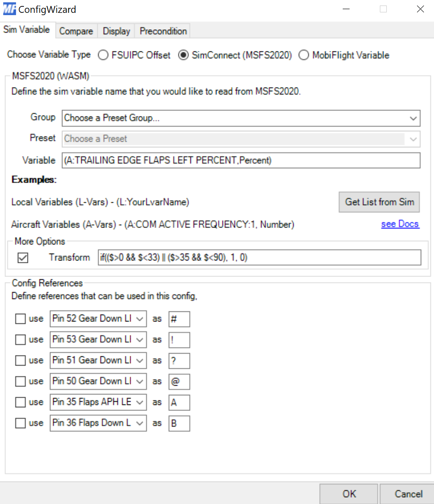
Task: Close the ConfigWizard window
Action: coord(420,9)
